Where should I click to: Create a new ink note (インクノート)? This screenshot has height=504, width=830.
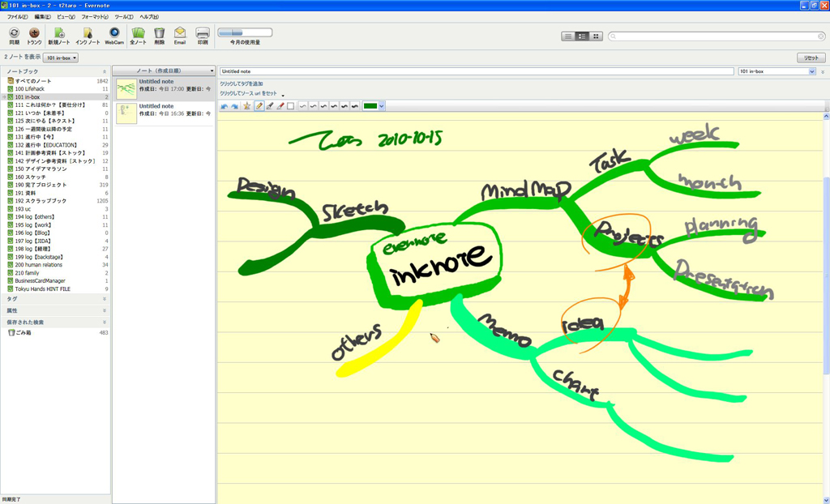[88, 34]
